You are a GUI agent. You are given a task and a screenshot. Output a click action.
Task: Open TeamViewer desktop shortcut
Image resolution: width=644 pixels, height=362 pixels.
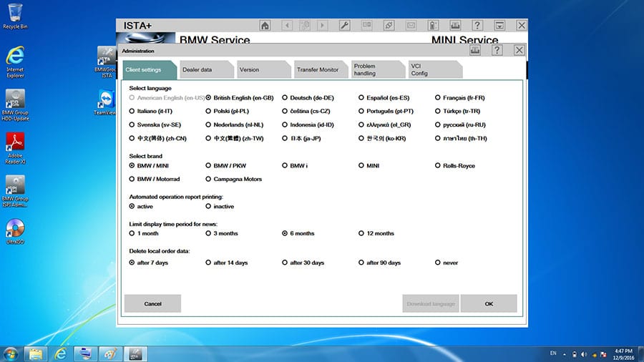click(106, 102)
